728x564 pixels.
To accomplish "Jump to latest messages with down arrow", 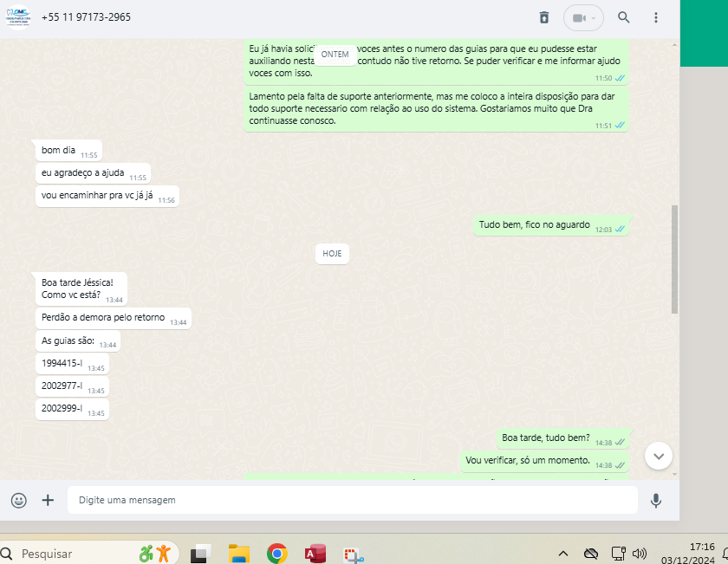I will coord(659,456).
